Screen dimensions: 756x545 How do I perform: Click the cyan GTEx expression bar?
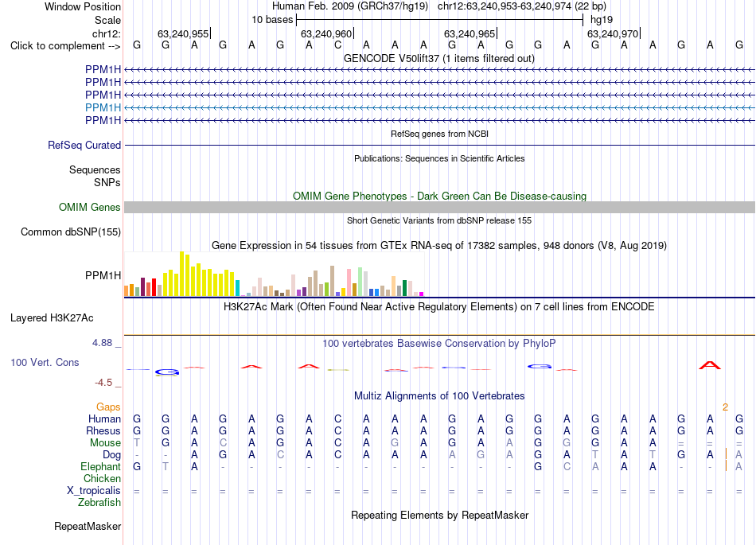pos(237,288)
